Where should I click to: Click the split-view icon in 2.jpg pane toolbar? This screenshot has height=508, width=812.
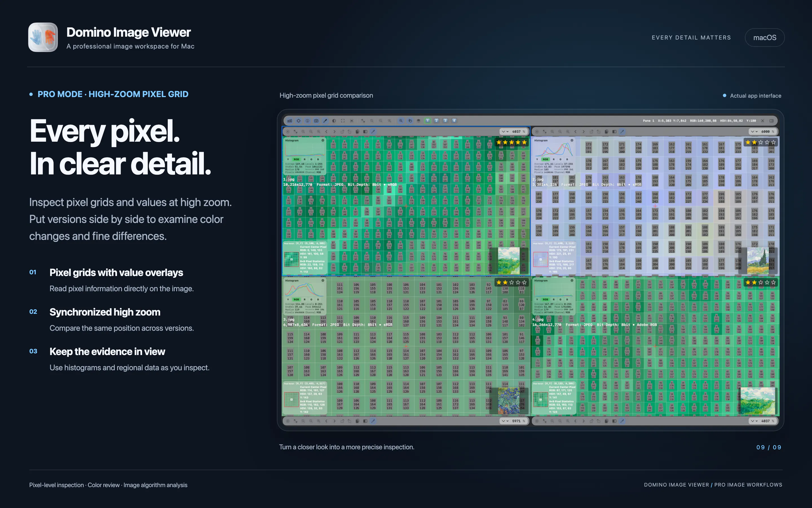coord(614,132)
